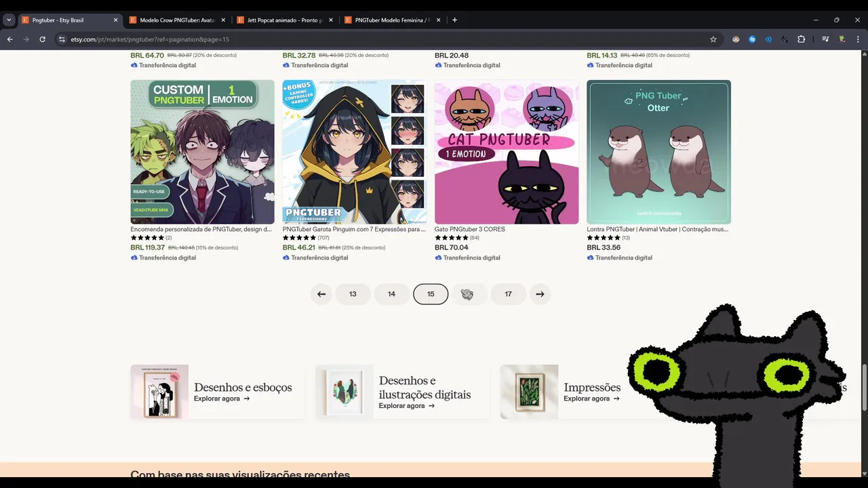This screenshot has width=868, height=488.
Task: Click the BRL 70.04 price
Action: (x=452, y=247)
